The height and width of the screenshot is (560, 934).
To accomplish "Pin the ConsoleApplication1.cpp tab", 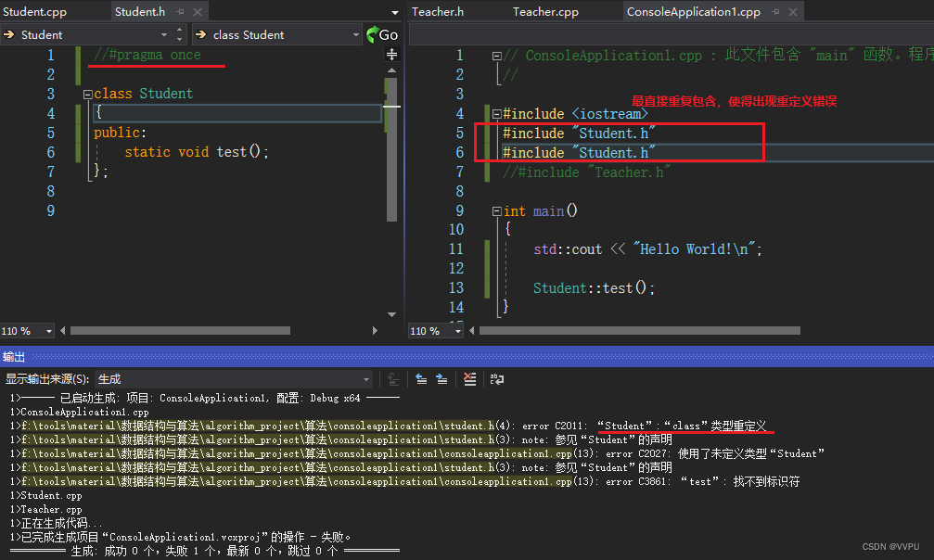I will click(x=775, y=12).
